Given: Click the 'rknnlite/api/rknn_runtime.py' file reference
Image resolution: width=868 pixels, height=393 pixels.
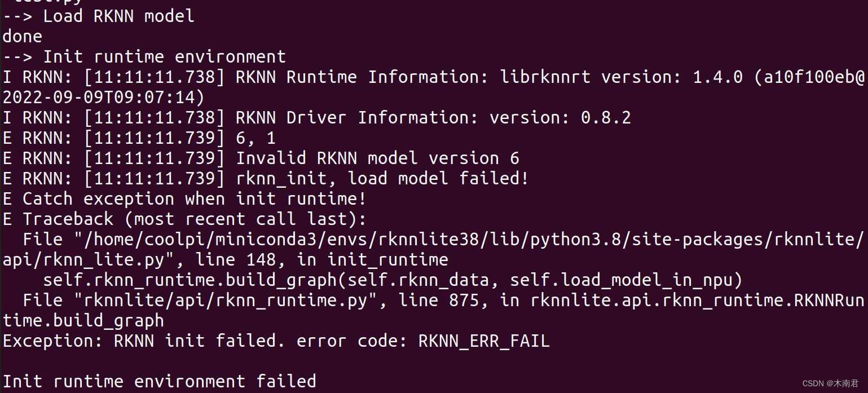Looking at the screenshot, I should pos(230,300).
